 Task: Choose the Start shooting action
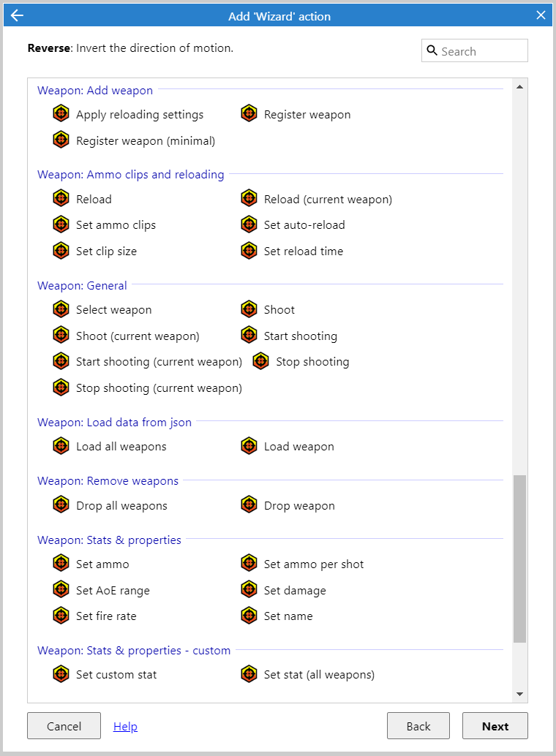[300, 336]
